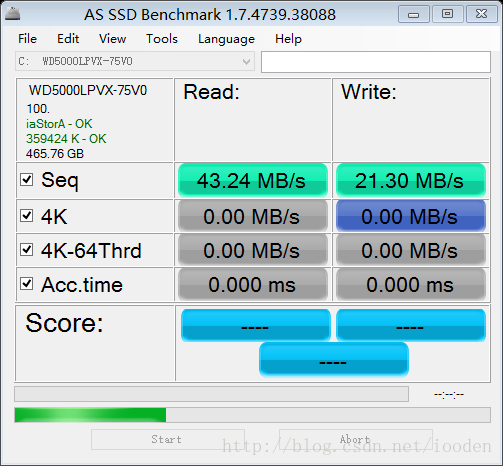The height and width of the screenshot is (466, 503).
Task: Click the 359424 K - OK alignment status
Action: 66,139
